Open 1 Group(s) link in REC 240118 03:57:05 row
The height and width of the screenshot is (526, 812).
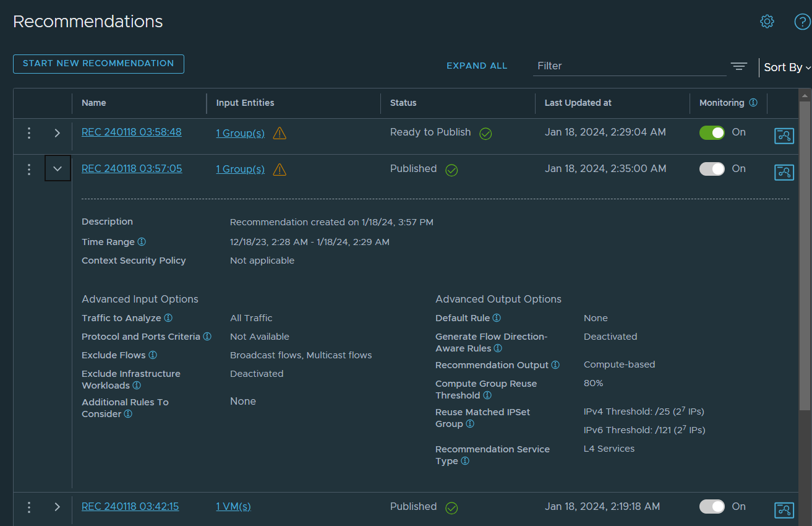(x=241, y=170)
